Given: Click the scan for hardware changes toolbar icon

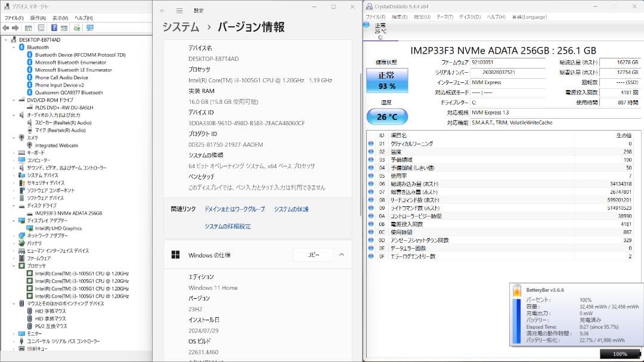Looking at the screenshot, I should [78, 27].
